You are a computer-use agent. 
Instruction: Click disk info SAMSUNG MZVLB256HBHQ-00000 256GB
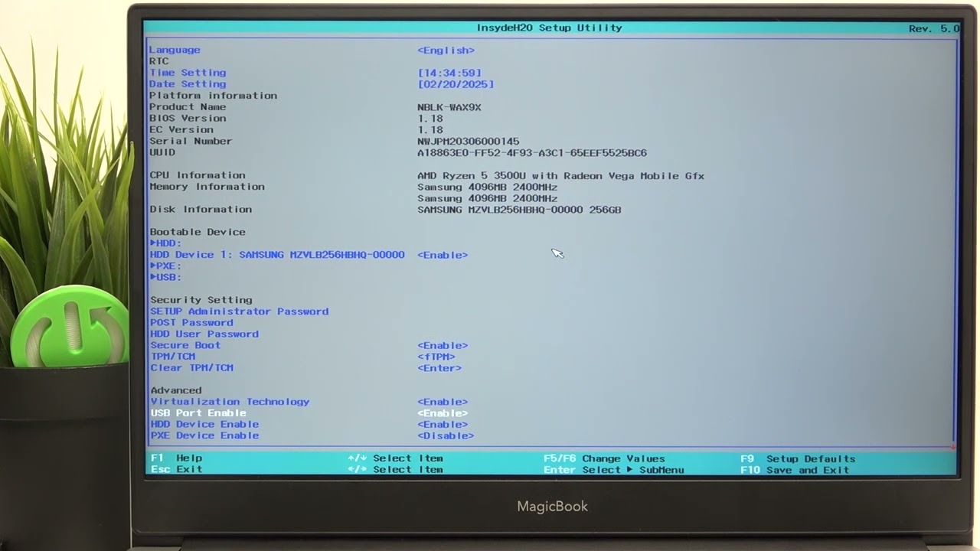(519, 210)
